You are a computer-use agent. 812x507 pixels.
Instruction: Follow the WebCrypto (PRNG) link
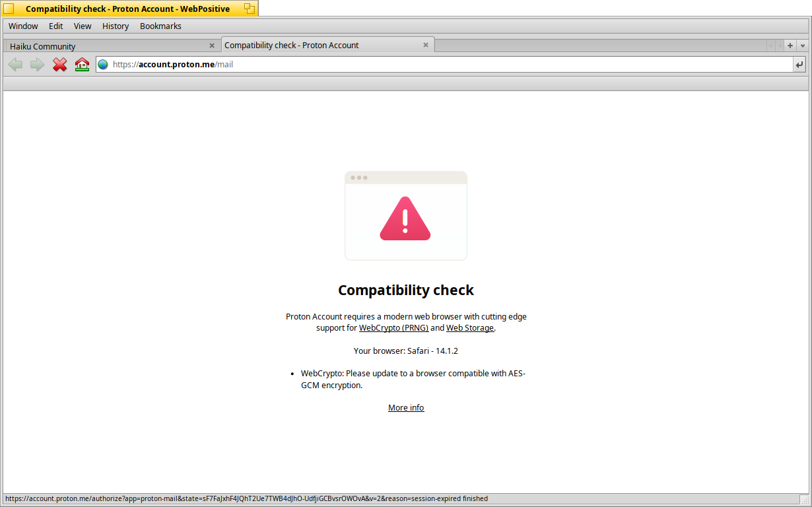(x=393, y=327)
